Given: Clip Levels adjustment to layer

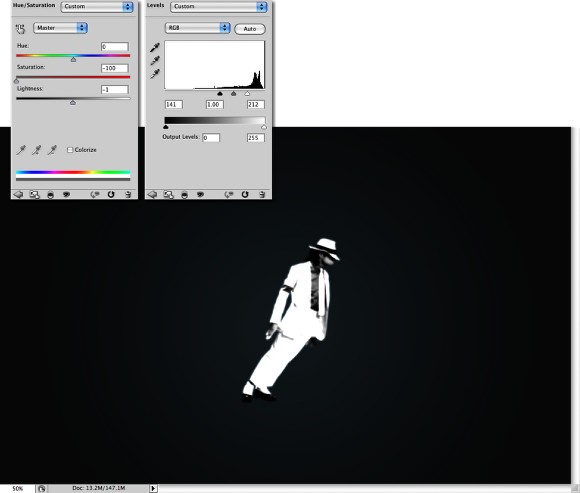Looking at the screenshot, I should [x=185, y=195].
